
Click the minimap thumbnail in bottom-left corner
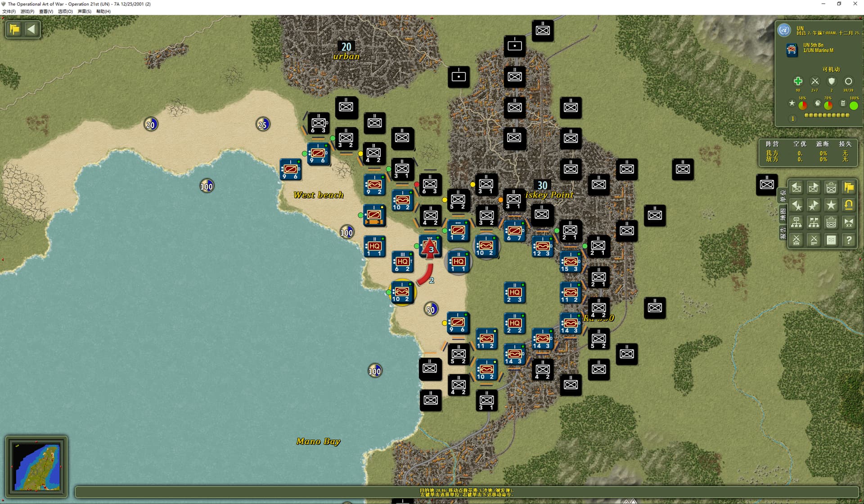point(36,467)
